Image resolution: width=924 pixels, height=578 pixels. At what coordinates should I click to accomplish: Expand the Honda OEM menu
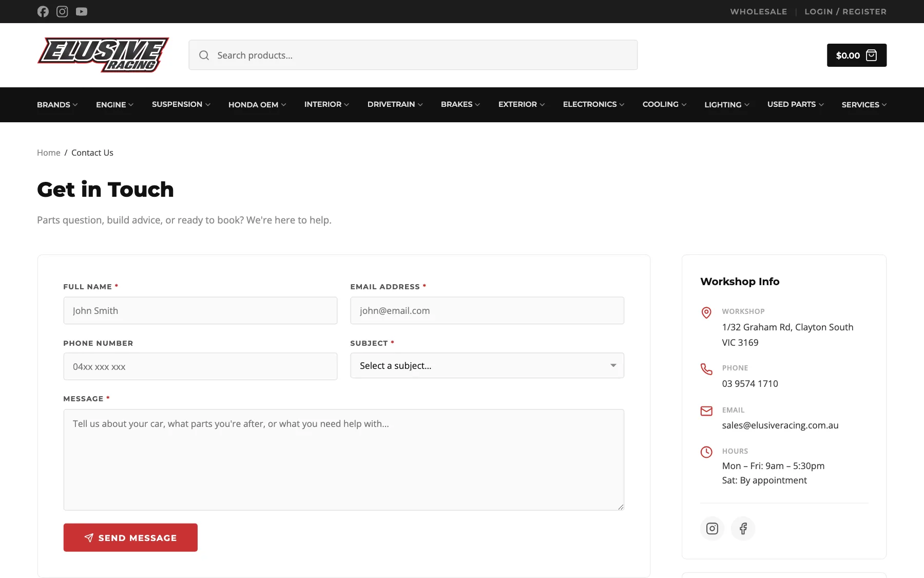coord(257,104)
